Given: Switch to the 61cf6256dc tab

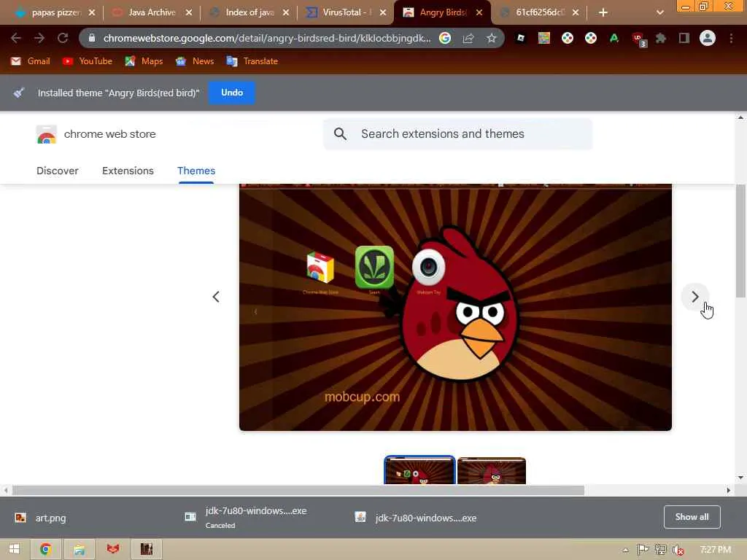Looking at the screenshot, I should tap(539, 12).
